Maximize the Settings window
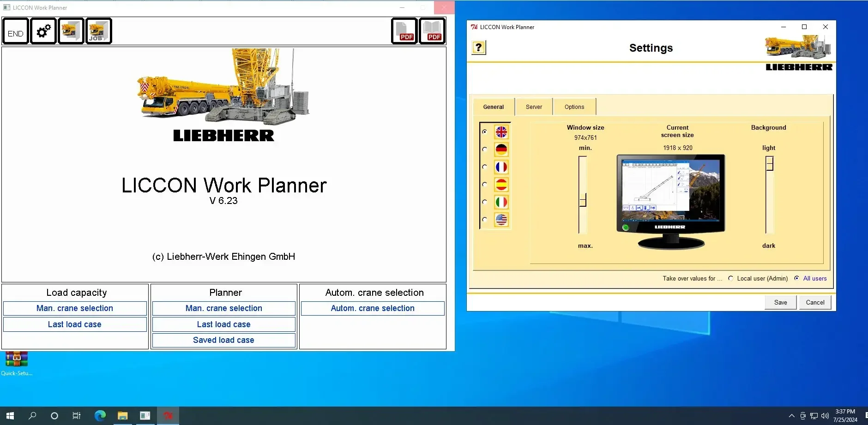The width and height of the screenshot is (868, 425). tap(804, 27)
